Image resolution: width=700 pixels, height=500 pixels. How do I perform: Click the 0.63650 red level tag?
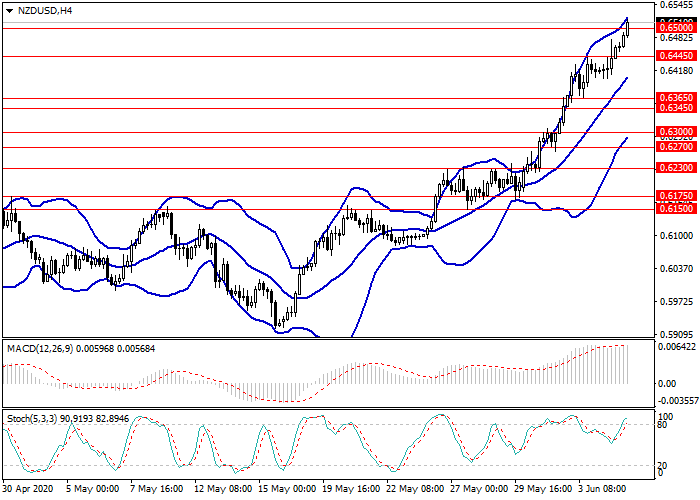tap(675, 98)
